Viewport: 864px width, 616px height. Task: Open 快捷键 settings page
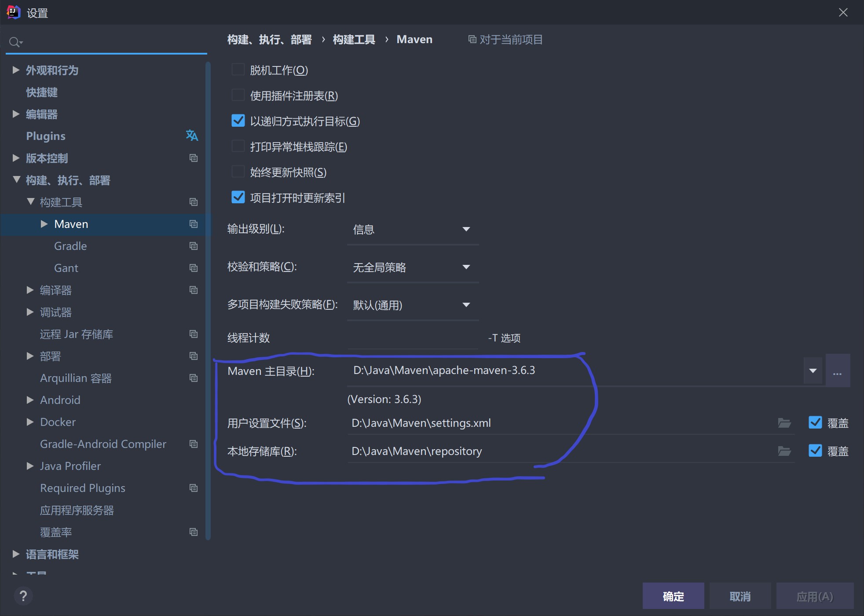pos(42,92)
